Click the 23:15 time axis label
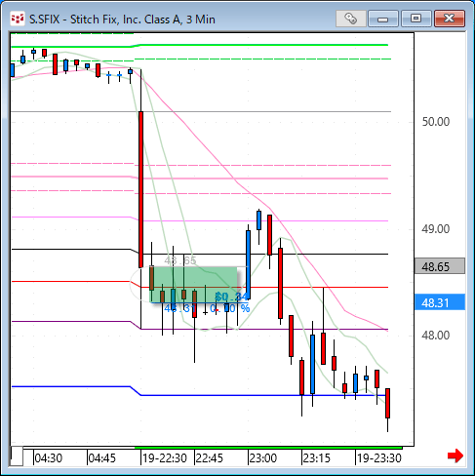 (x=316, y=458)
